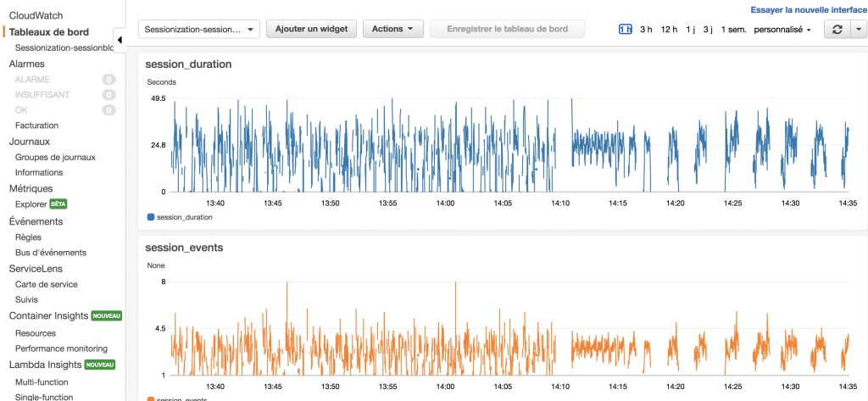Open Single-function under Lambda Insights
The width and height of the screenshot is (868, 401).
[44, 397]
